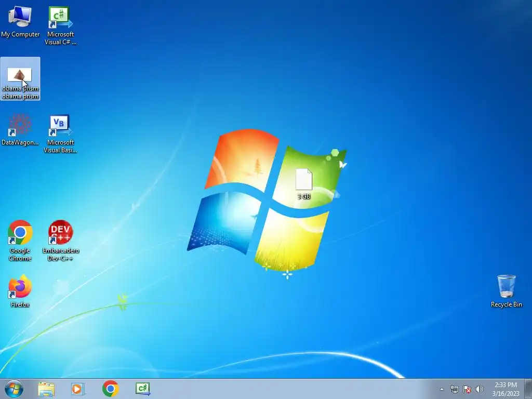Open the Windows Start menu
The image size is (532, 399).
[14, 389]
